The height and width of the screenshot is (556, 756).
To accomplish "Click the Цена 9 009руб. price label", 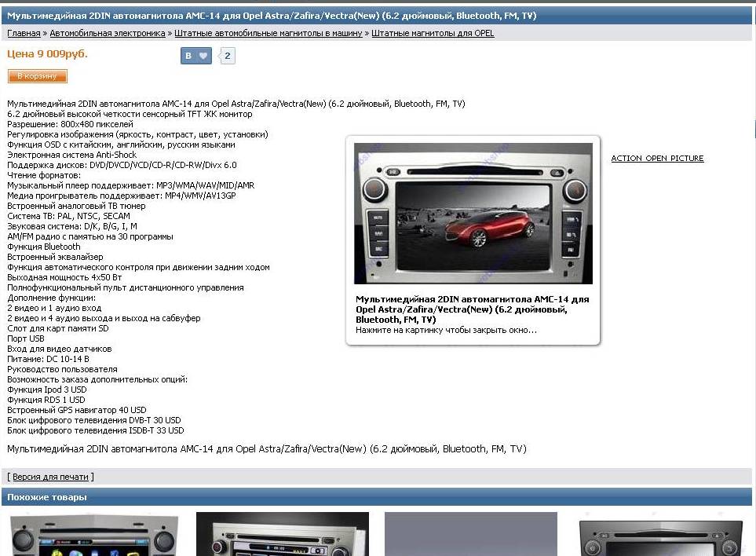I will click(x=47, y=54).
